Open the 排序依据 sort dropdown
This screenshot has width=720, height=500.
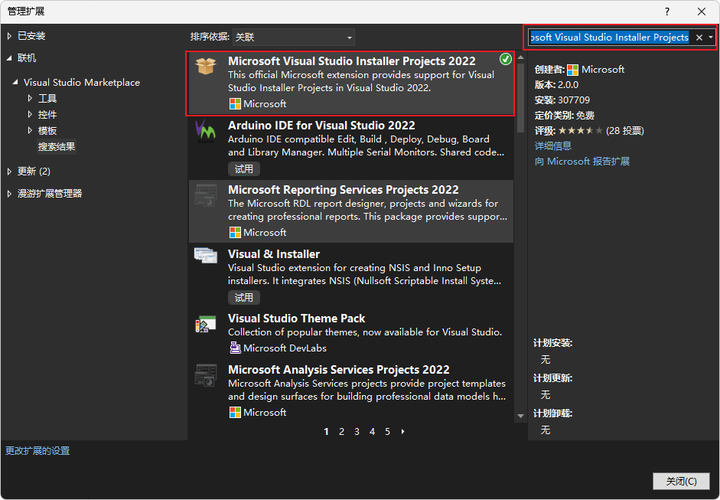coord(293,37)
